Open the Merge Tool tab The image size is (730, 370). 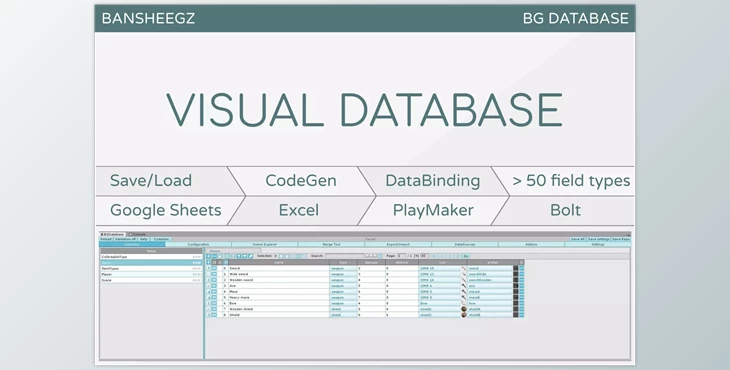coord(331,244)
